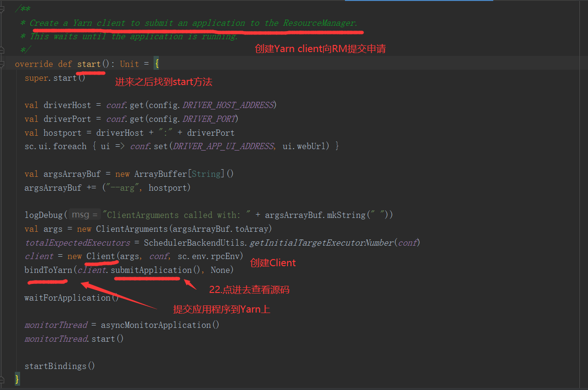Viewport: 588px width, 390px height.
Task: Click the fold end marker beside closing brace
Action: 2,379
